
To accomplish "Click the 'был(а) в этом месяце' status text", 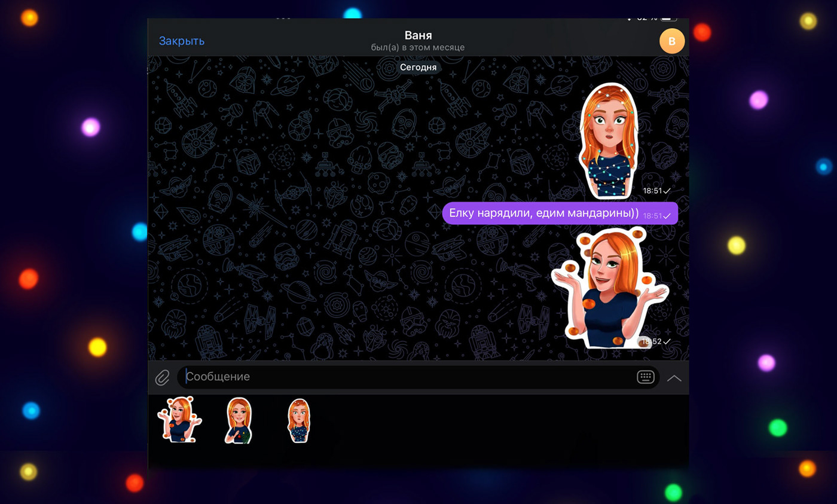I will point(418,47).
